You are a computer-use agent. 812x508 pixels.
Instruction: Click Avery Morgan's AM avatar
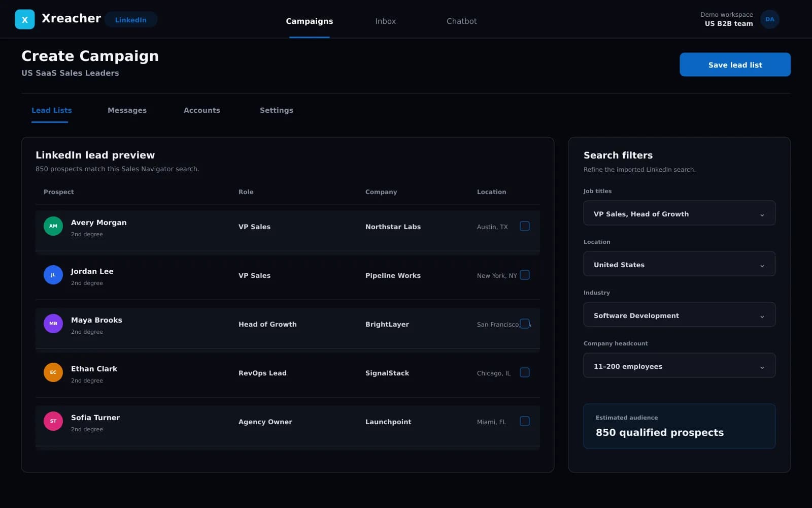click(x=53, y=226)
